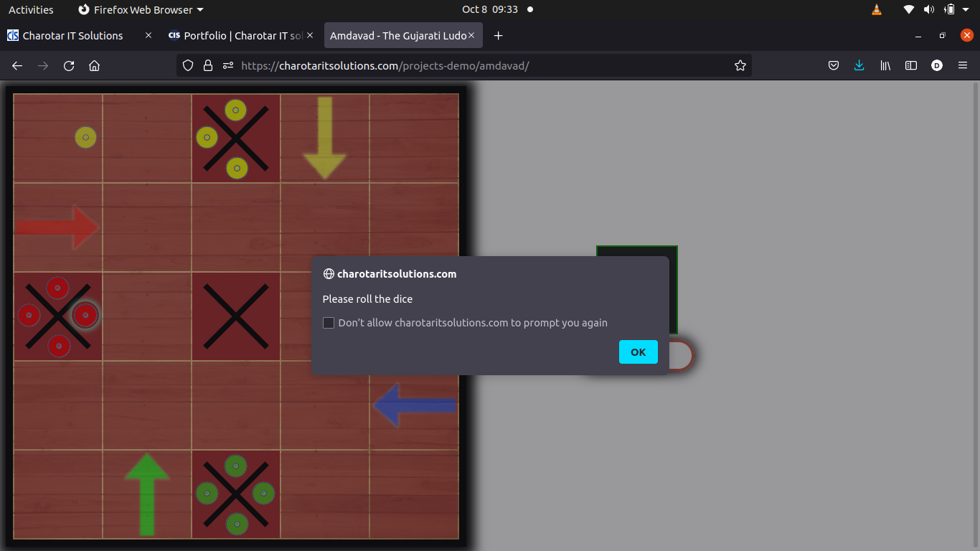This screenshot has width=980, height=551.
Task: Click the URL address bar
Action: (x=464, y=65)
